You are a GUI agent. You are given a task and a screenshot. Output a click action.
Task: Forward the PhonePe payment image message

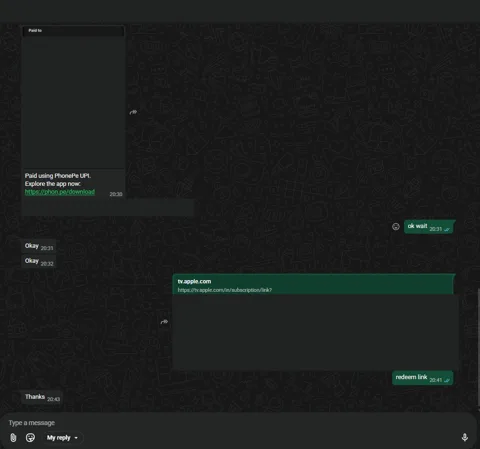pyautogui.click(x=133, y=112)
